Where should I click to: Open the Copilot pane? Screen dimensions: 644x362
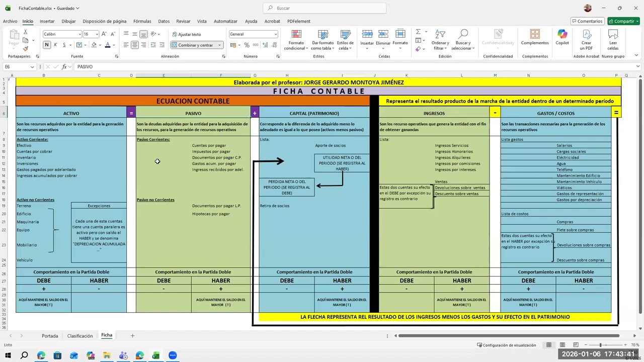[x=562, y=38]
